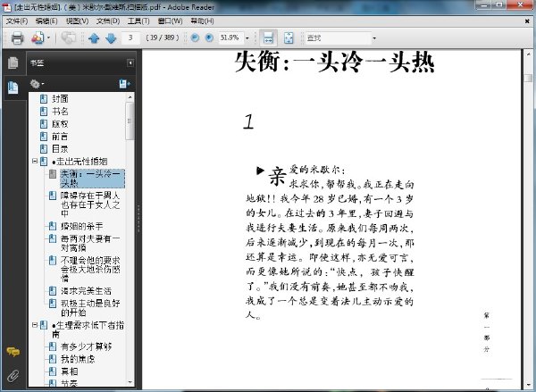Select the 渴求完美生活 bookmark

click(x=86, y=291)
